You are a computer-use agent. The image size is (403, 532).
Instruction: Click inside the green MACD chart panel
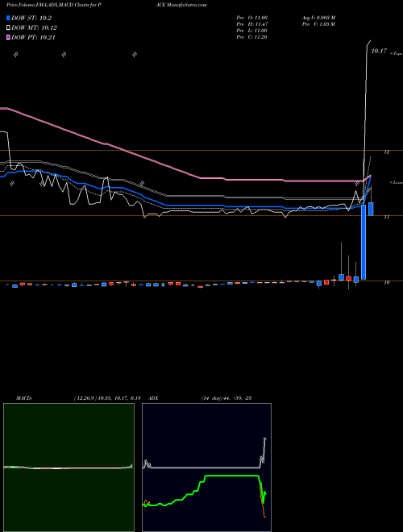pyautogui.click(x=69, y=468)
